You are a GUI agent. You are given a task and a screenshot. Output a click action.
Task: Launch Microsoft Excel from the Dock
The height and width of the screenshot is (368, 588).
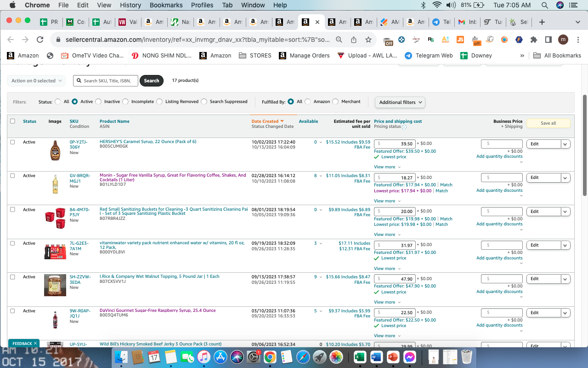(x=360, y=356)
